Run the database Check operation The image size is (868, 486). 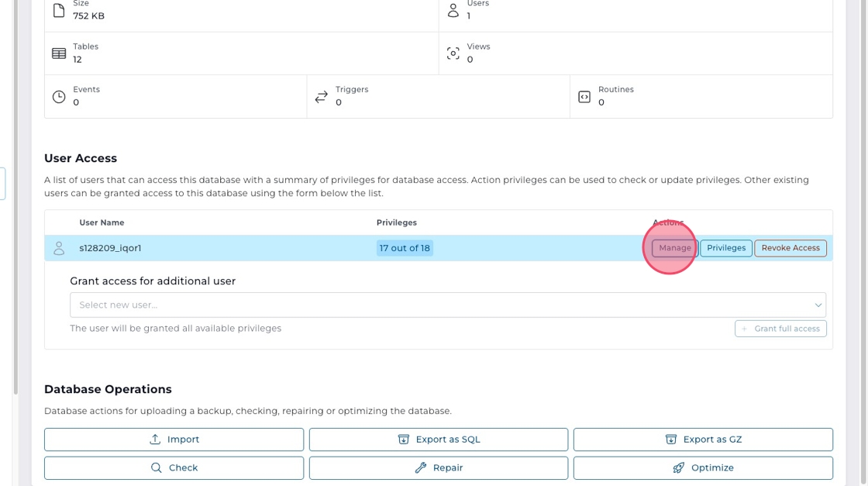174,468
